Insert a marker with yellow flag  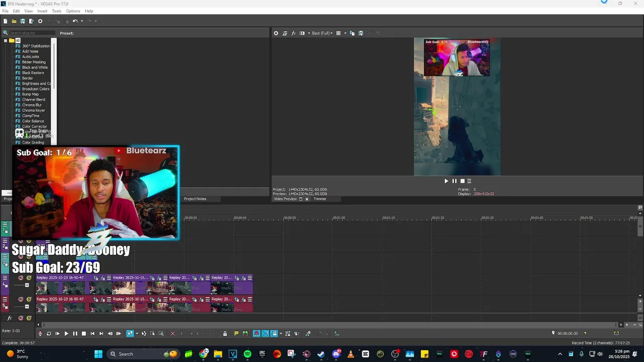click(236, 333)
